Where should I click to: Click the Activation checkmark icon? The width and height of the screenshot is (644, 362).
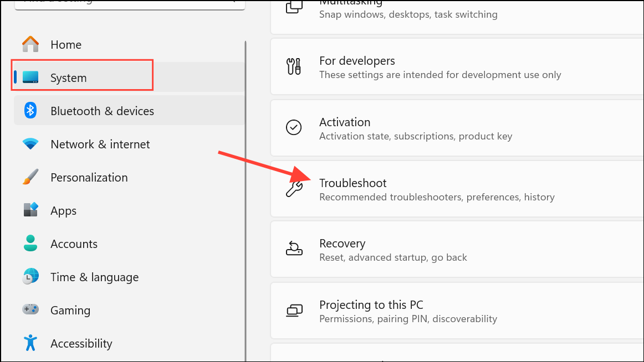[294, 128]
